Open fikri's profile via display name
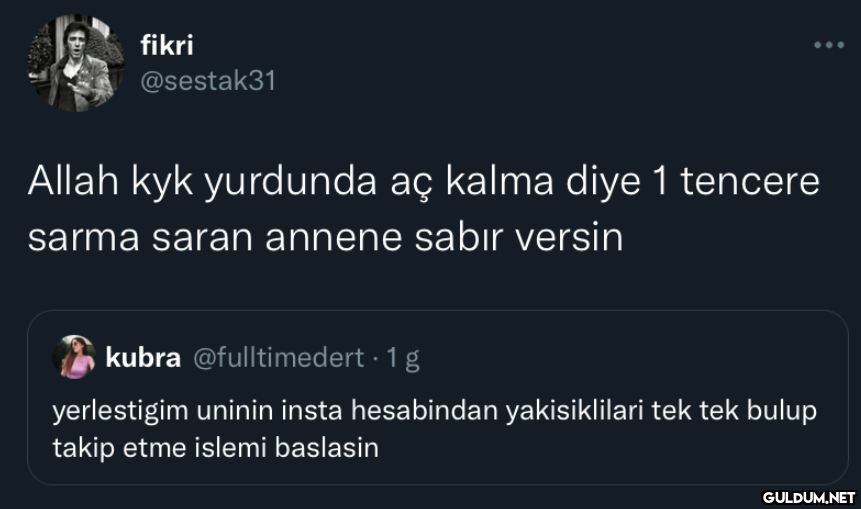 [167, 45]
